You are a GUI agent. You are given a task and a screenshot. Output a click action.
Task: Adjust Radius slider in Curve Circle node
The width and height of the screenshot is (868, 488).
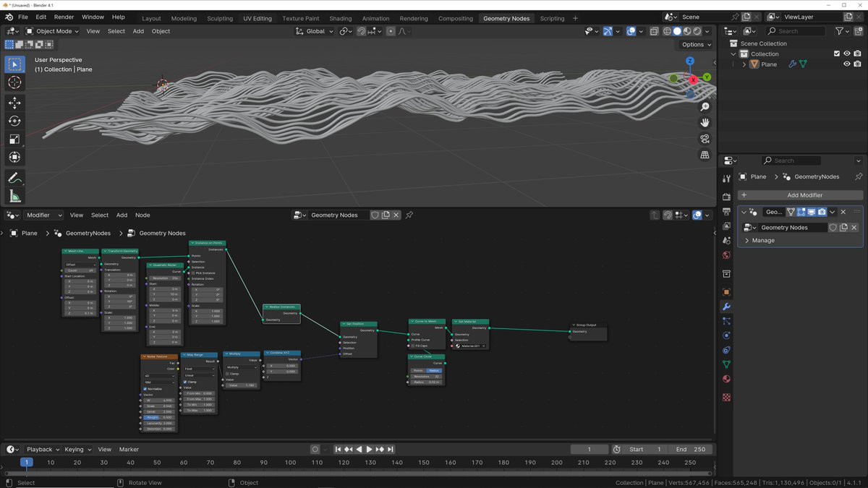point(425,382)
